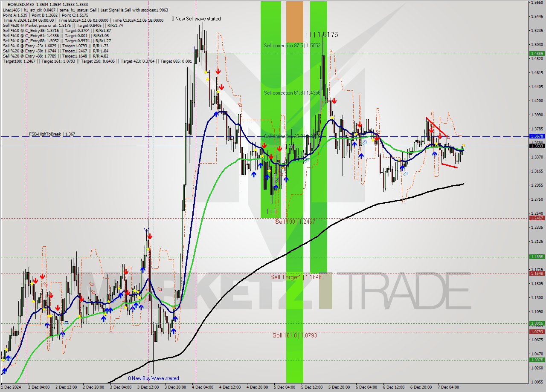
Task: Click the 'Line:1485' indicator info line
Action: point(85,10)
